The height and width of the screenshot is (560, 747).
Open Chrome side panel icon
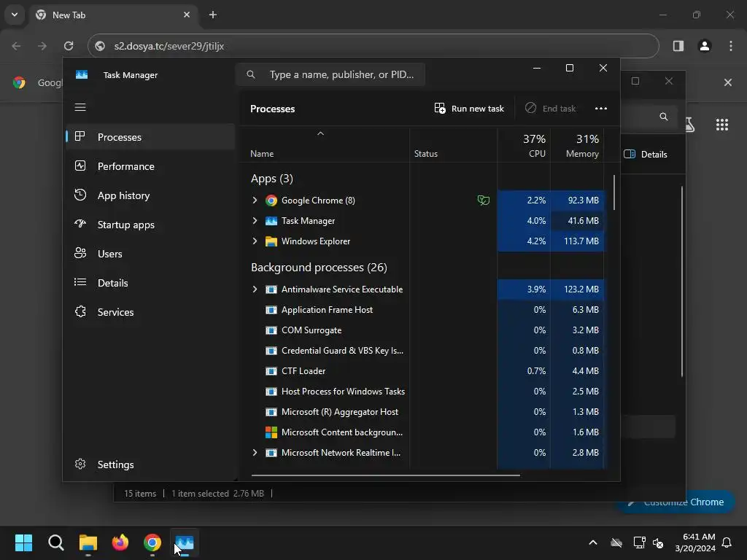pyautogui.click(x=678, y=46)
